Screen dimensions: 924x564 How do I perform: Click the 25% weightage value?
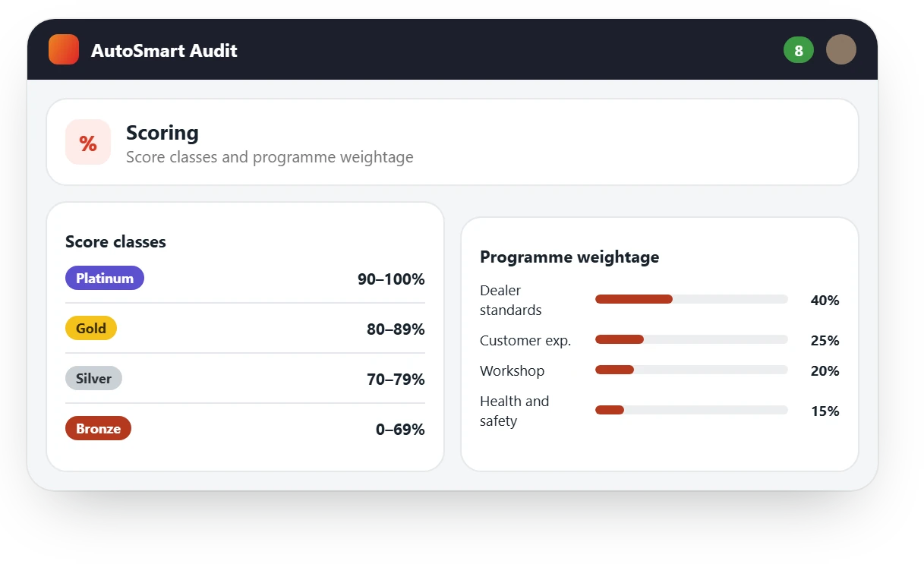click(825, 341)
